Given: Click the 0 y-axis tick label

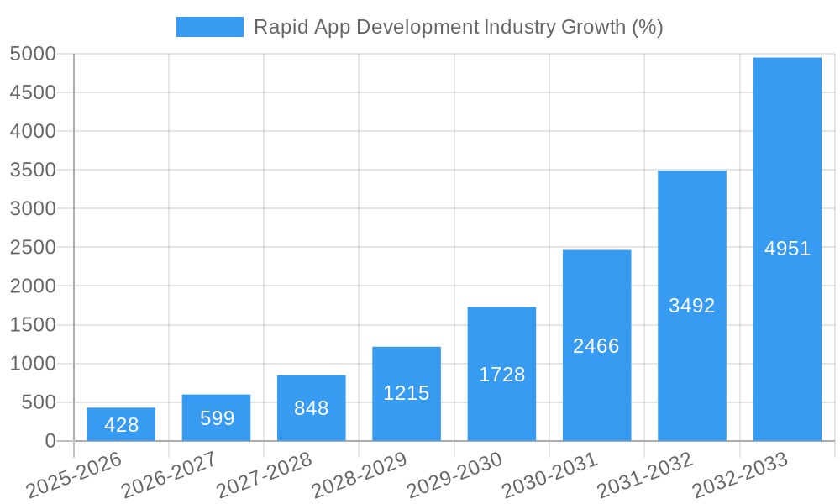Looking at the screenshot, I should point(50,441).
